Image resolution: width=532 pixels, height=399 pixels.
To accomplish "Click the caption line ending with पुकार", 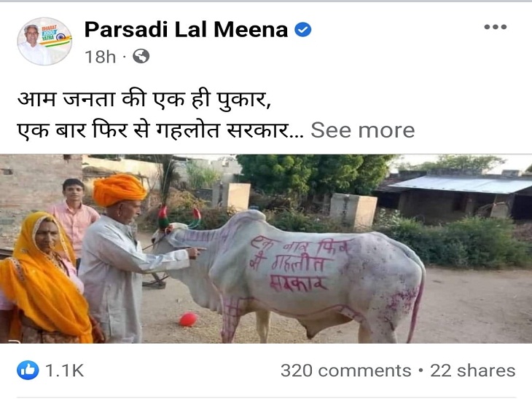I will pyautogui.click(x=144, y=100).
